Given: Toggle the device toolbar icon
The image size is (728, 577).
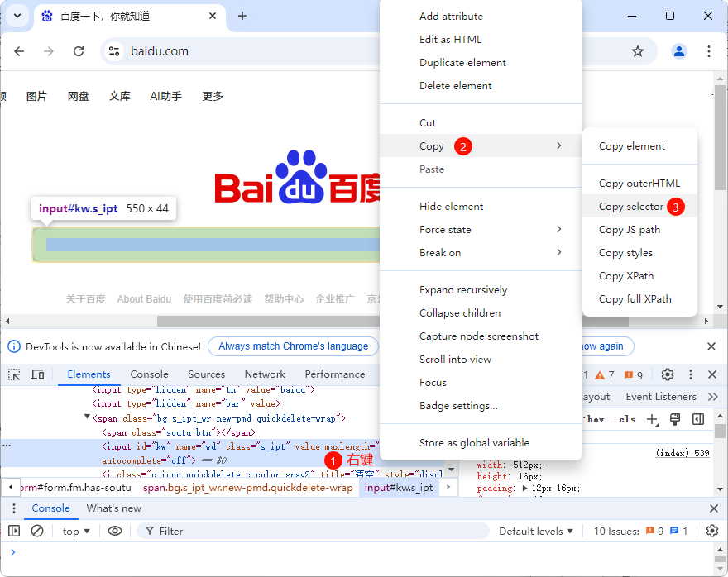Looking at the screenshot, I should pos(37,374).
